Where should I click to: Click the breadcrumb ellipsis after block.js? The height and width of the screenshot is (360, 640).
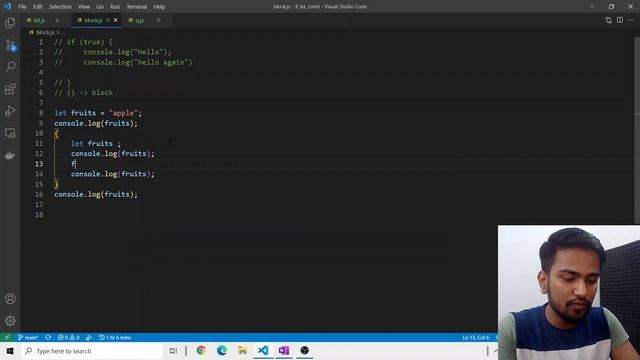pos(63,32)
